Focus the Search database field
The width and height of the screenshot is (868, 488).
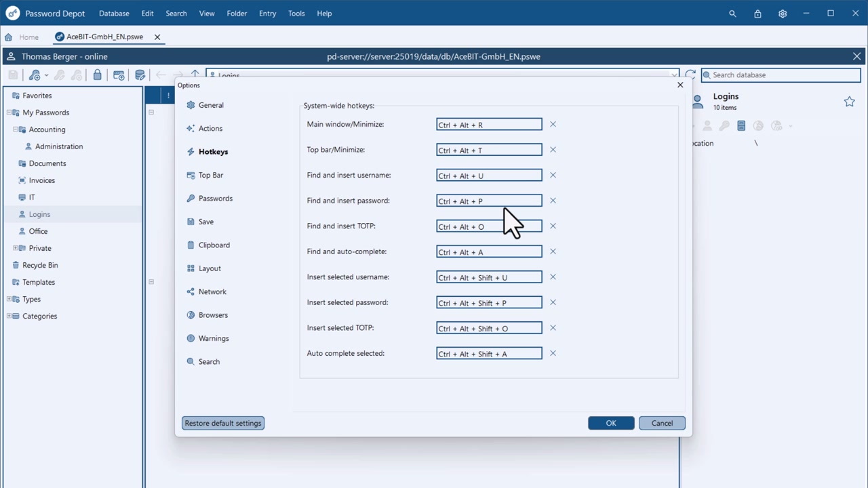click(x=781, y=75)
